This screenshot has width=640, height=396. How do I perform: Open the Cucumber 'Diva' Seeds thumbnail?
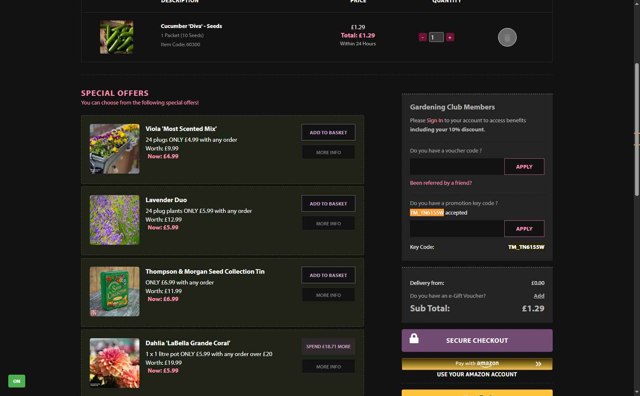117,37
